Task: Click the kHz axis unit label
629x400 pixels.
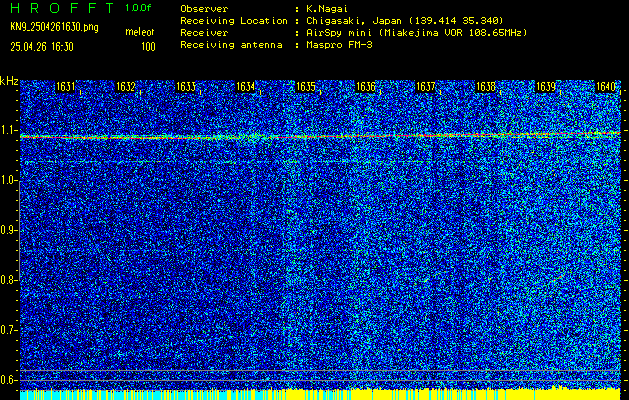Action: point(9,81)
